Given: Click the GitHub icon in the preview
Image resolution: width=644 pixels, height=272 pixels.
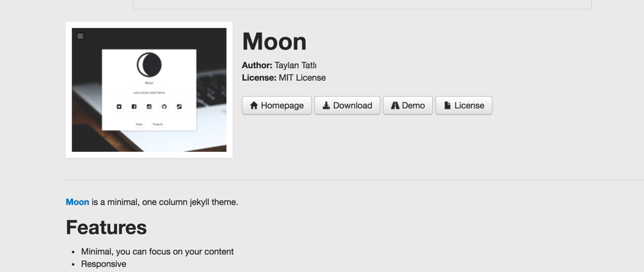Looking at the screenshot, I should (x=164, y=107).
